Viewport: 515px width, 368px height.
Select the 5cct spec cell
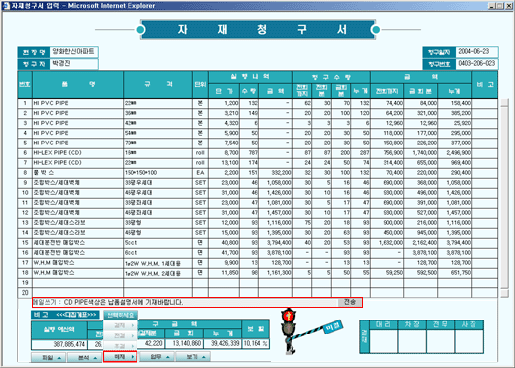click(x=158, y=243)
